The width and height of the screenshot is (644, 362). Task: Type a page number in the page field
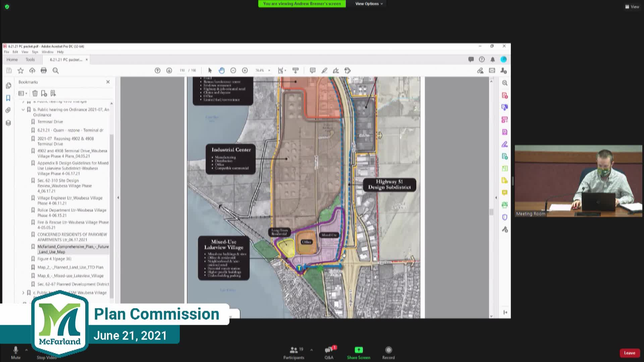tap(181, 70)
